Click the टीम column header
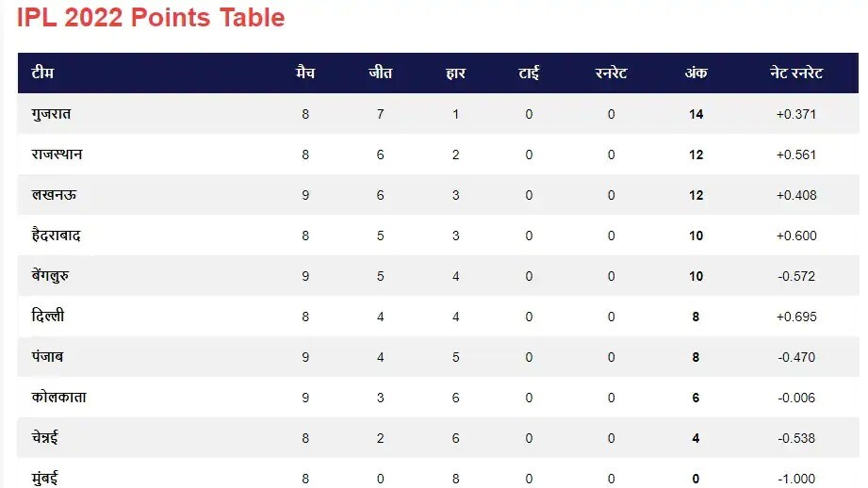The width and height of the screenshot is (868, 488). click(42, 73)
